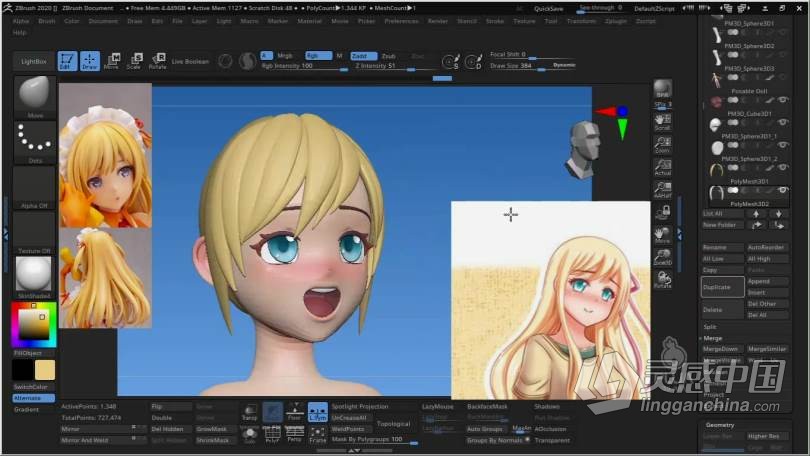Open the Alpha menu
The height and width of the screenshot is (456, 810).
[21, 21]
